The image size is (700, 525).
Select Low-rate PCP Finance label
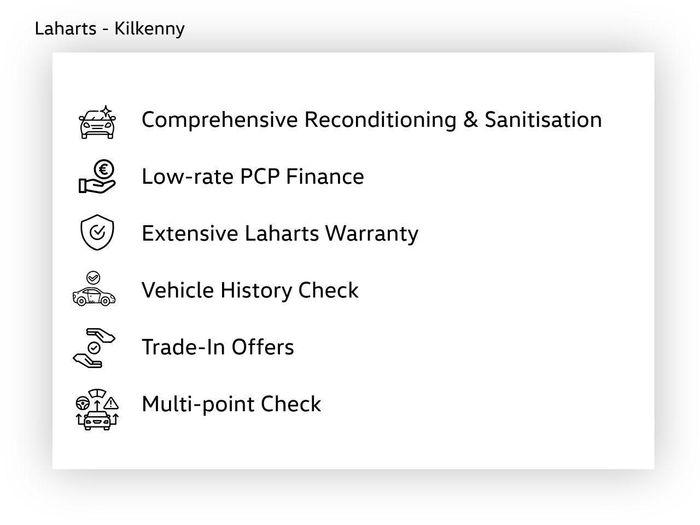tap(253, 176)
